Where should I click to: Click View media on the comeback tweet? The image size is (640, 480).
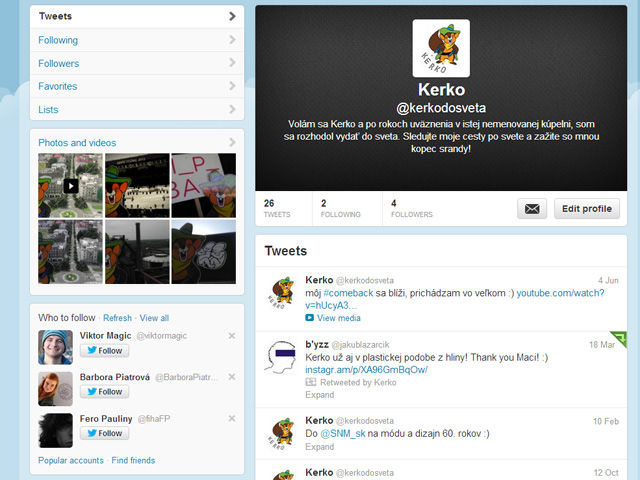(333, 318)
